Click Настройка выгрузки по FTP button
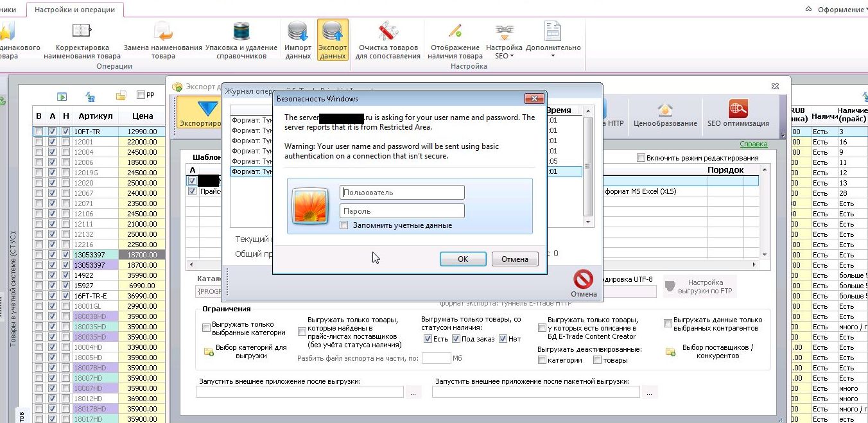This screenshot has height=423, width=868. (x=700, y=286)
